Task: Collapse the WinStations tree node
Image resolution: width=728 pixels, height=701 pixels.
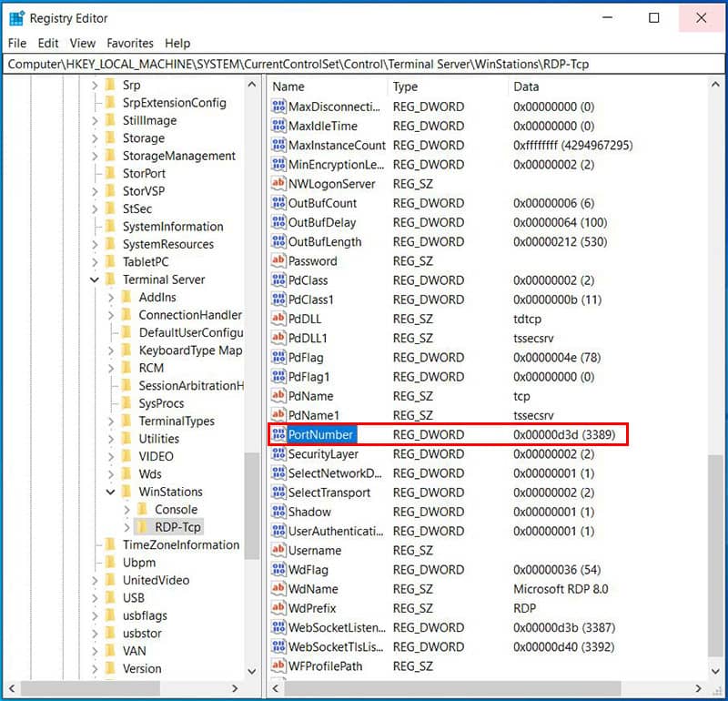Action: (111, 492)
